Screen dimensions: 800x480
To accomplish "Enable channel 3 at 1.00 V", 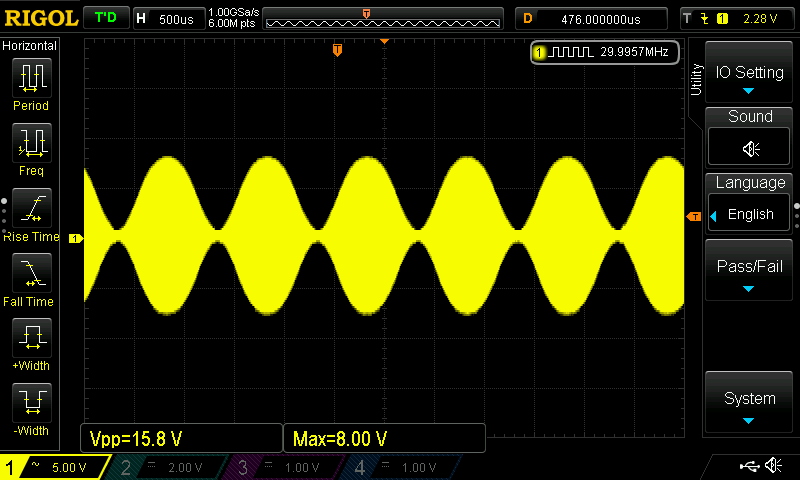I will 283,467.
